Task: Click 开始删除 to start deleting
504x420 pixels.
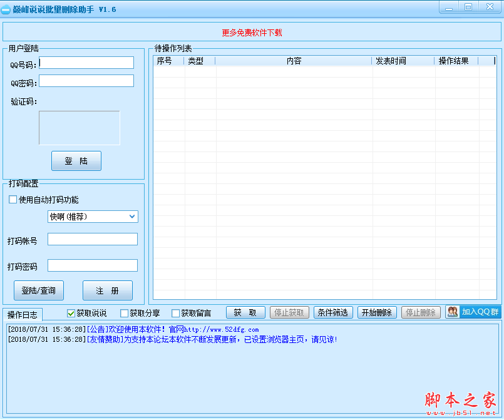Action: pos(377,312)
